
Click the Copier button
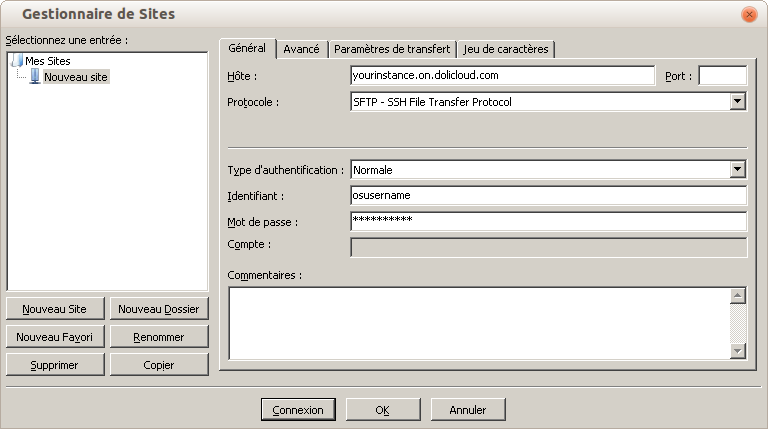(x=159, y=365)
